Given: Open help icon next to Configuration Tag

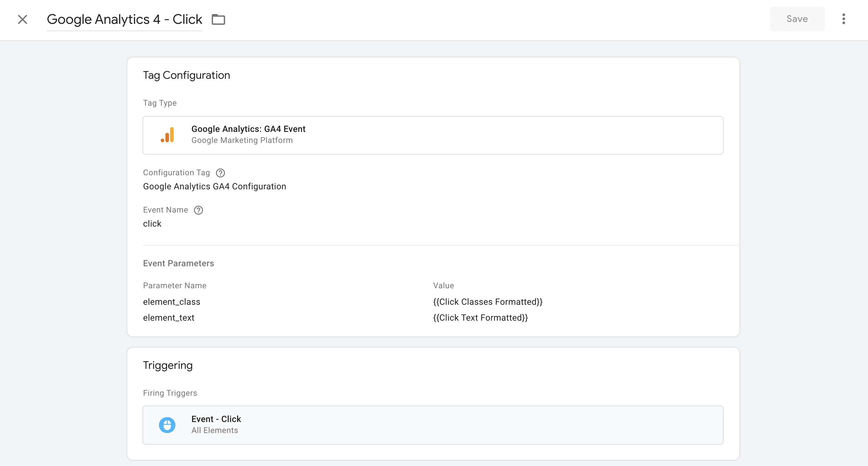Looking at the screenshot, I should coord(220,173).
